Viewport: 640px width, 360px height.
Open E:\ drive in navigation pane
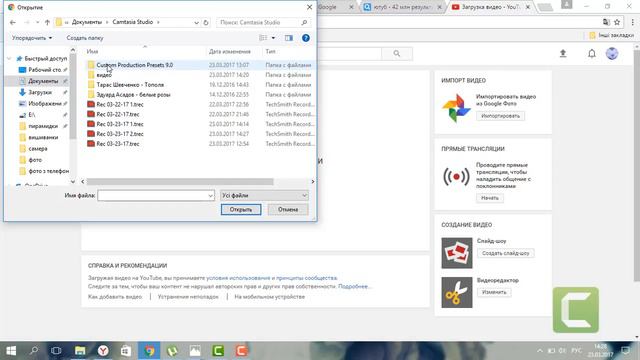[x=31, y=115]
